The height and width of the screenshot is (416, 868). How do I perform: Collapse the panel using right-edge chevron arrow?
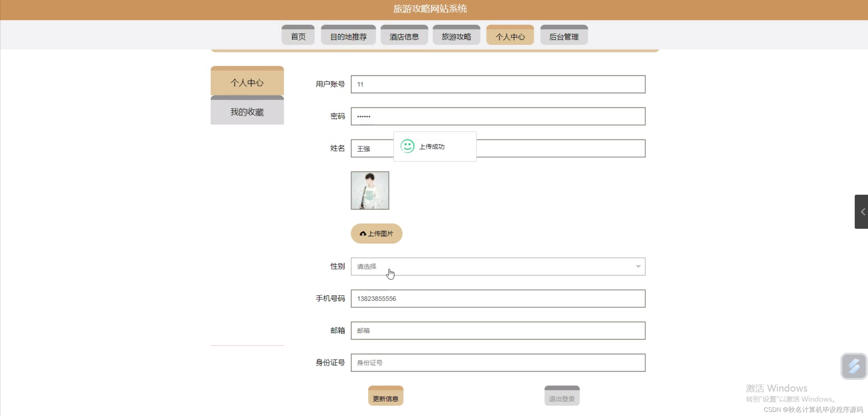point(863,211)
